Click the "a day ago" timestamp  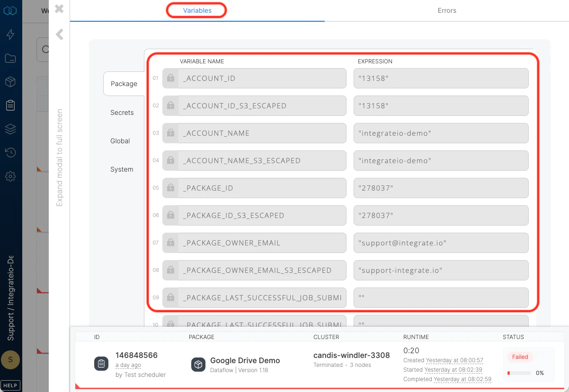(x=128, y=365)
